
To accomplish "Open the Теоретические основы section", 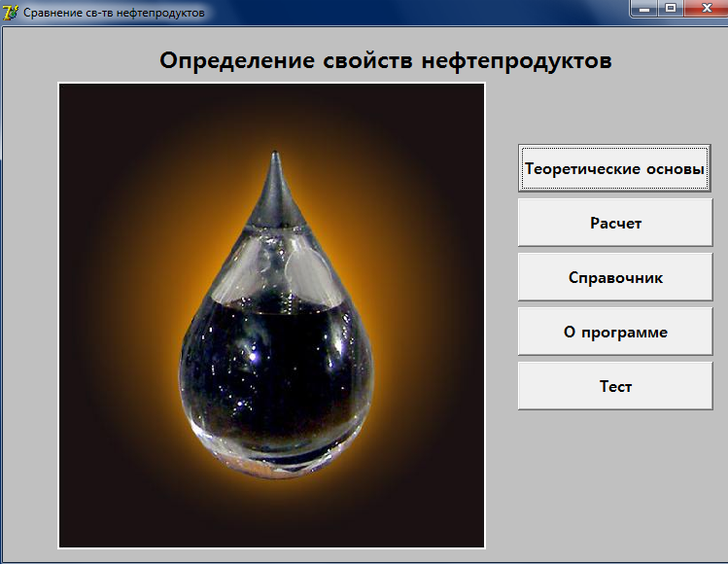I will click(614, 167).
